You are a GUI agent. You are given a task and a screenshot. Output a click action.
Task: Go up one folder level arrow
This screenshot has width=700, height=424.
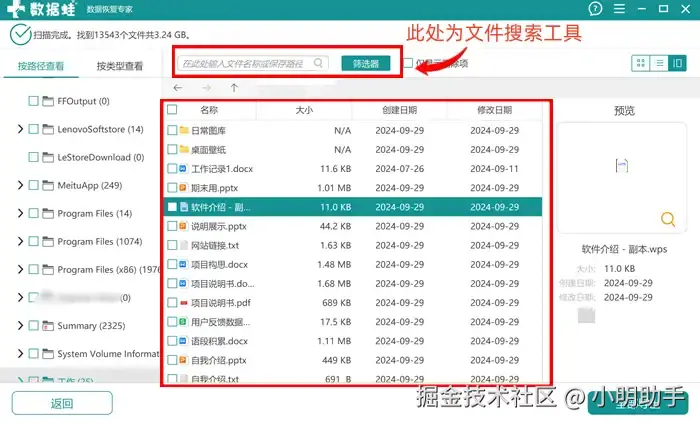pos(234,88)
